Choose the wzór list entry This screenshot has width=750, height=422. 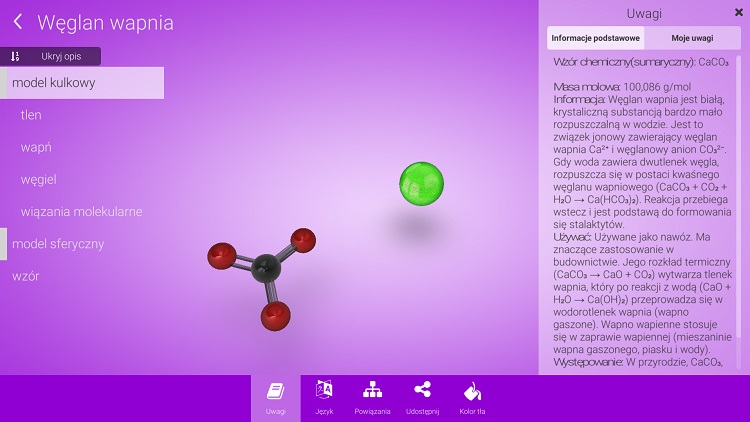[26, 276]
